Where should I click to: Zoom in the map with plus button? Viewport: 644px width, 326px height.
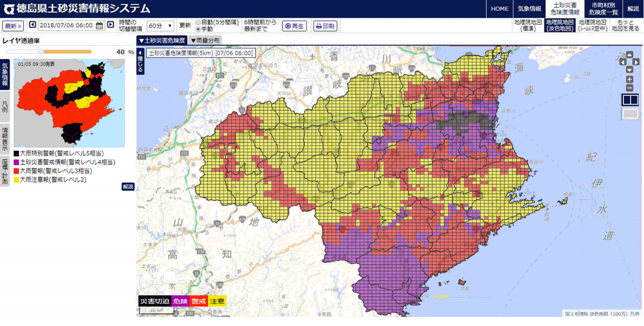(x=629, y=80)
